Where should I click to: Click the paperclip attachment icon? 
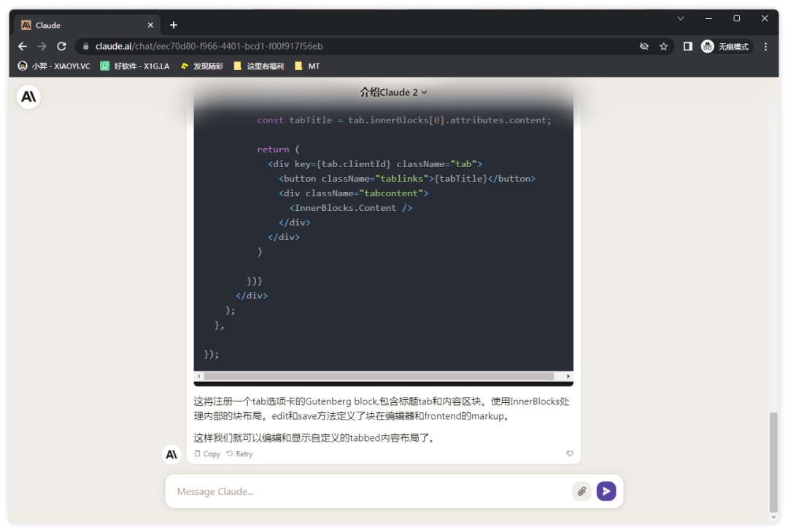click(582, 491)
